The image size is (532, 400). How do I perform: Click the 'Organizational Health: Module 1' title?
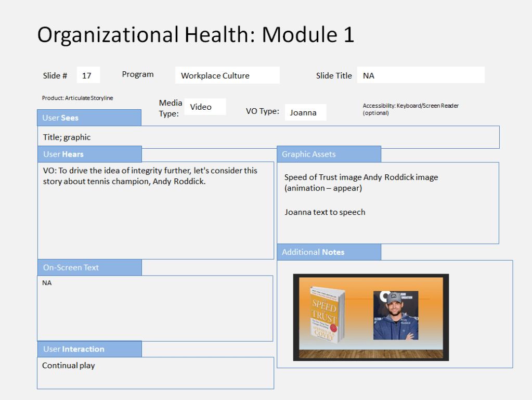coord(196,35)
